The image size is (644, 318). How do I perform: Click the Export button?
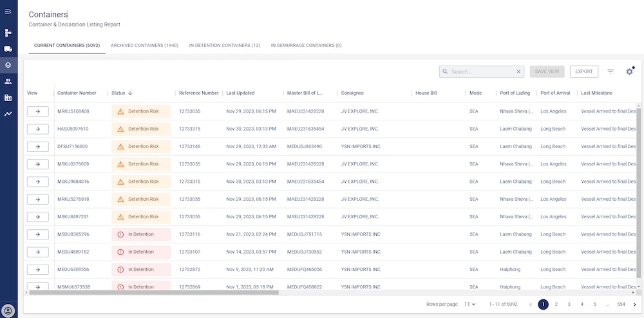click(583, 72)
